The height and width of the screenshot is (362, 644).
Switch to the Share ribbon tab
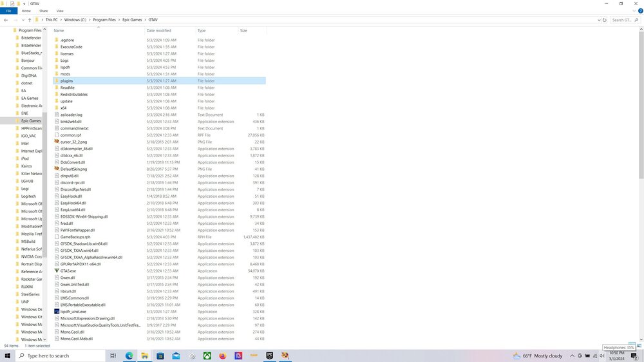pos(43,11)
